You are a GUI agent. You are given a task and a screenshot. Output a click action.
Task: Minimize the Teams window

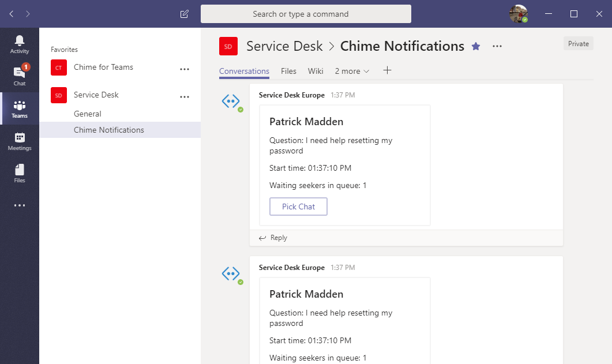pos(549,14)
